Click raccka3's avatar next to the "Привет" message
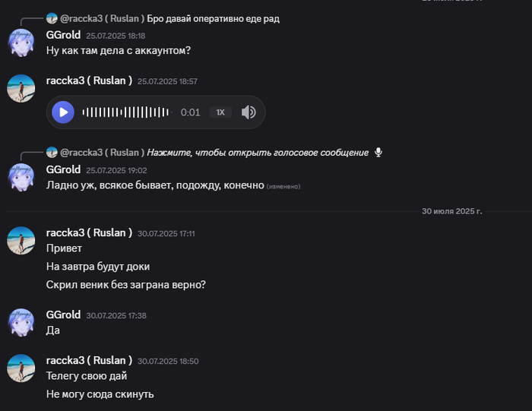The width and height of the screenshot is (532, 411). 21,241
